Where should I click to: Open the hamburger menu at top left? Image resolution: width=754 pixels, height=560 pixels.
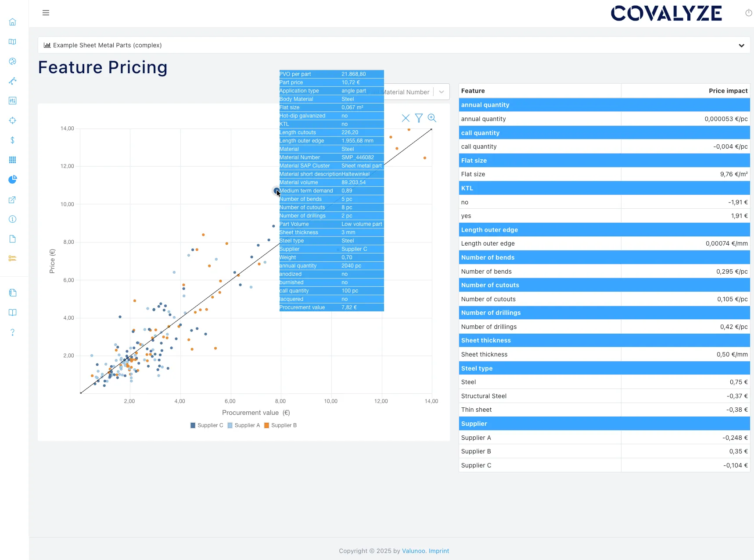[46, 13]
